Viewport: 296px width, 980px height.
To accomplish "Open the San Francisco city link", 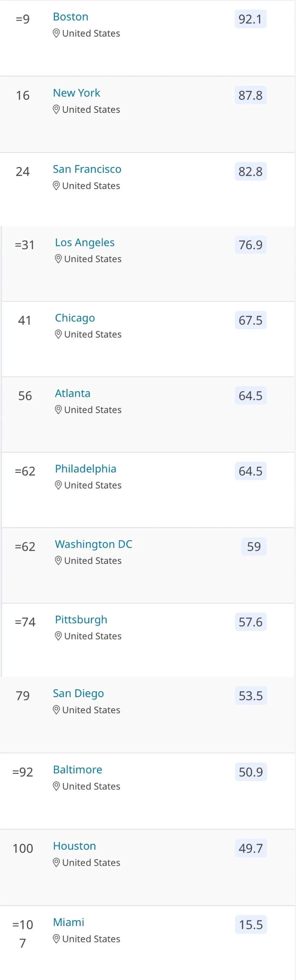I will (x=87, y=169).
